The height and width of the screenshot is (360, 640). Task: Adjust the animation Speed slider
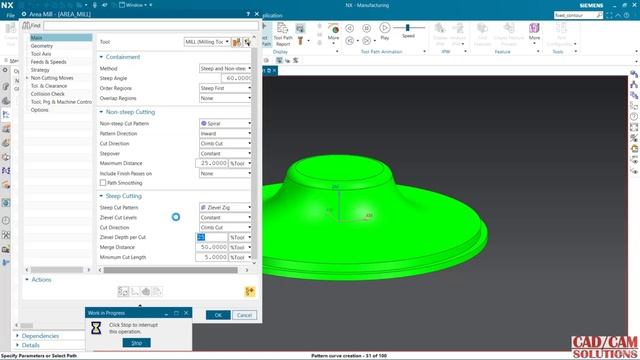click(407, 27)
